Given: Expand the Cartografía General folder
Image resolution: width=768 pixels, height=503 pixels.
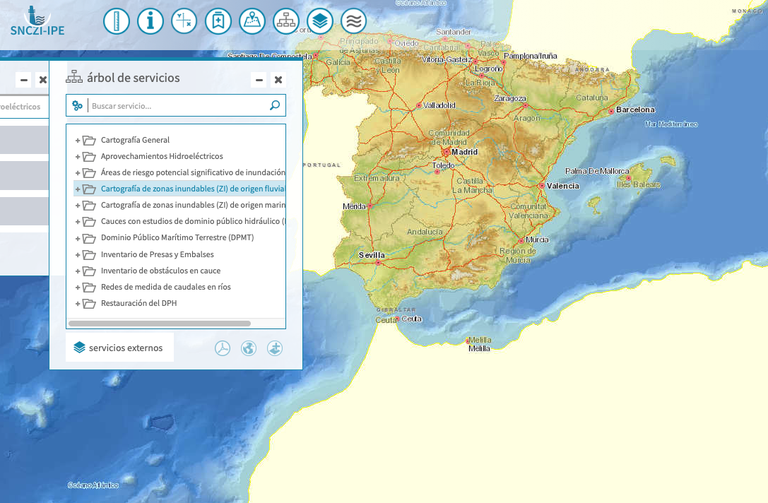Looking at the screenshot, I should point(77,141).
